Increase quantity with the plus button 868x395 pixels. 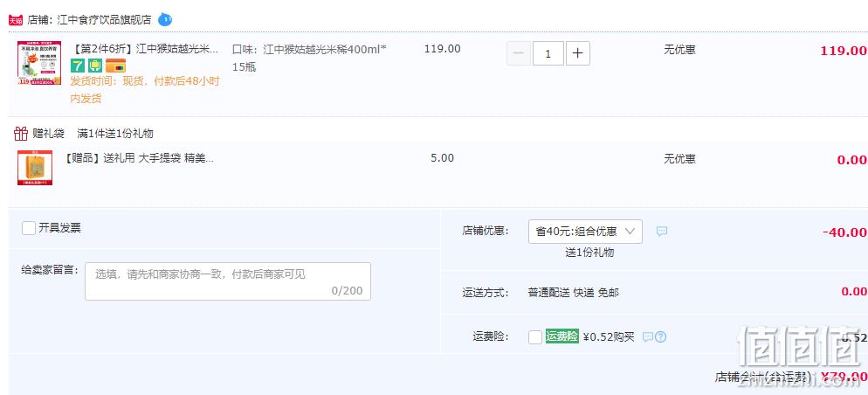pyautogui.click(x=578, y=53)
